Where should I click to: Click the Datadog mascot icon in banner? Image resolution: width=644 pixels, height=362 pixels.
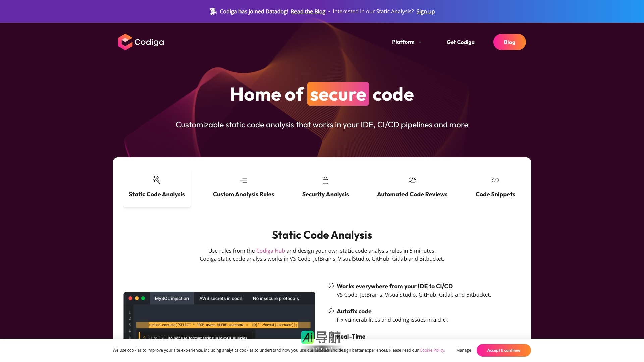click(213, 12)
